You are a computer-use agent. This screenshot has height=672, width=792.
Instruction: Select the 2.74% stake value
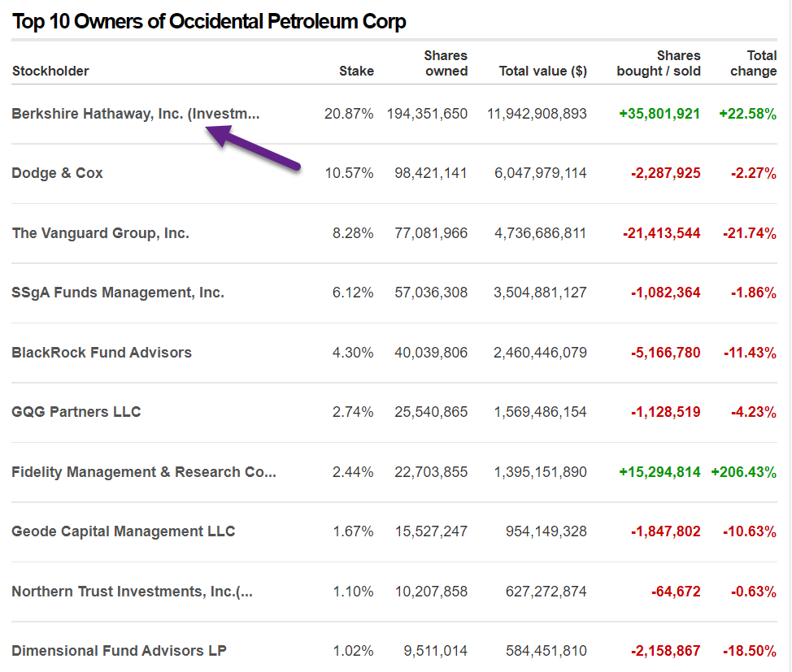[353, 412]
